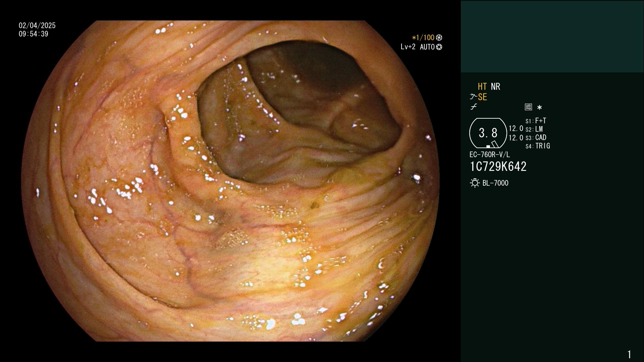Viewport: 644px width, 362px height.
Task: Click the image counter number 1
Action: click(629, 354)
